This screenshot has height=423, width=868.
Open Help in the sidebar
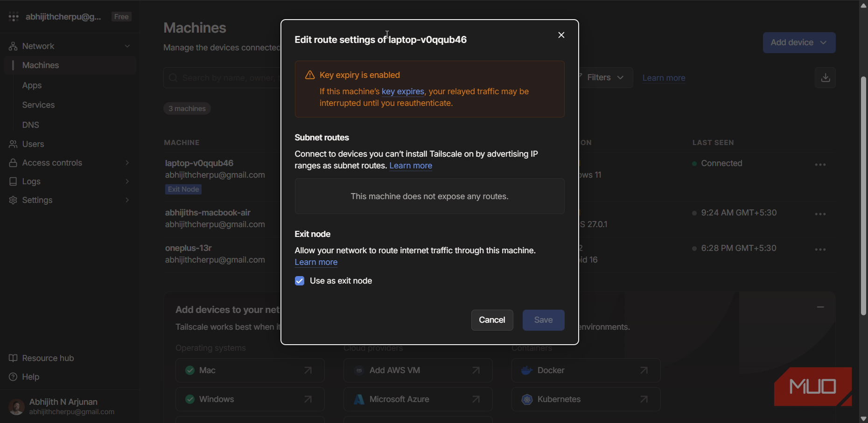pos(24,377)
